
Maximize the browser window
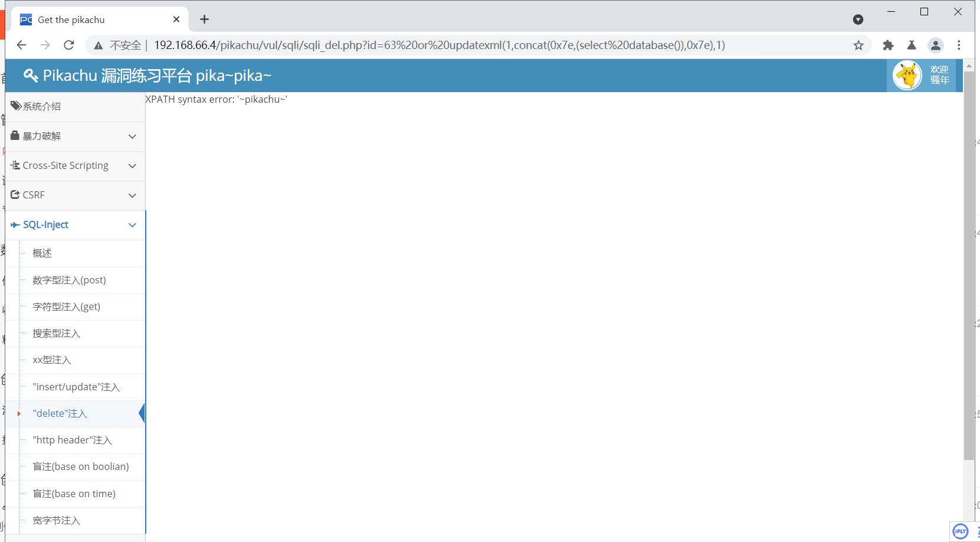(x=925, y=12)
